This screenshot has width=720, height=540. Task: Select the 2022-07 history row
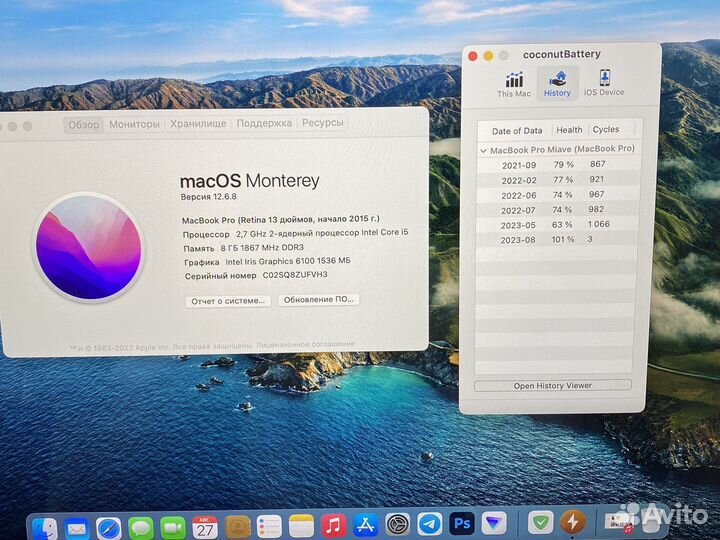tap(557, 210)
